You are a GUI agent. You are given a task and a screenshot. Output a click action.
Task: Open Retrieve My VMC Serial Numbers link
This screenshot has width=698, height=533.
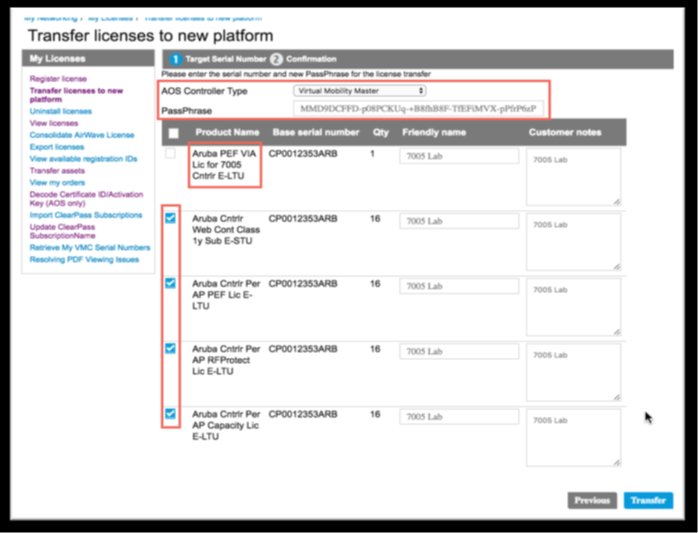coord(90,248)
